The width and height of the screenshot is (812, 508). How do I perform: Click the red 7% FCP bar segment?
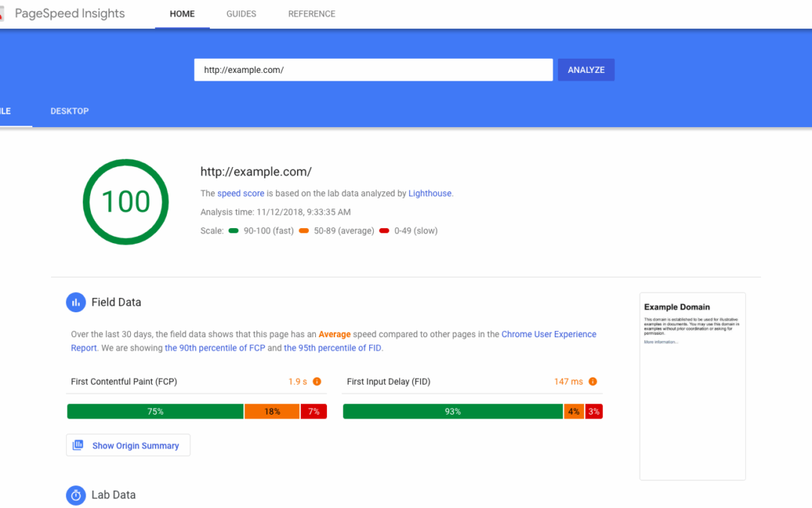coord(314,412)
